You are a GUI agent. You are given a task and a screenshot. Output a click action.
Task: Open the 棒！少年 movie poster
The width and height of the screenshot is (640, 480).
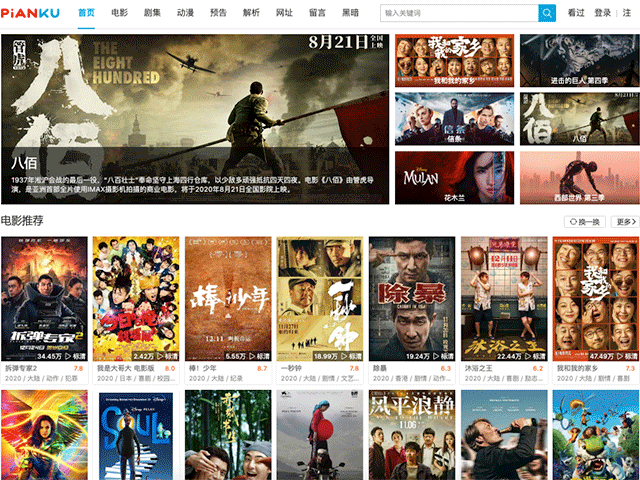228,299
